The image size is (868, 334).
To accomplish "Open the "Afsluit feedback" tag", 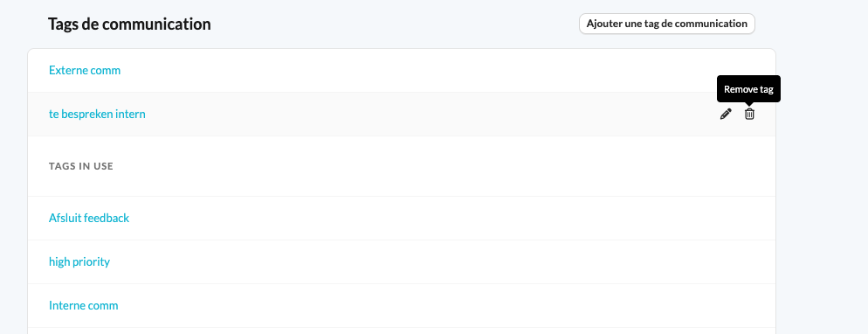I will (89, 218).
